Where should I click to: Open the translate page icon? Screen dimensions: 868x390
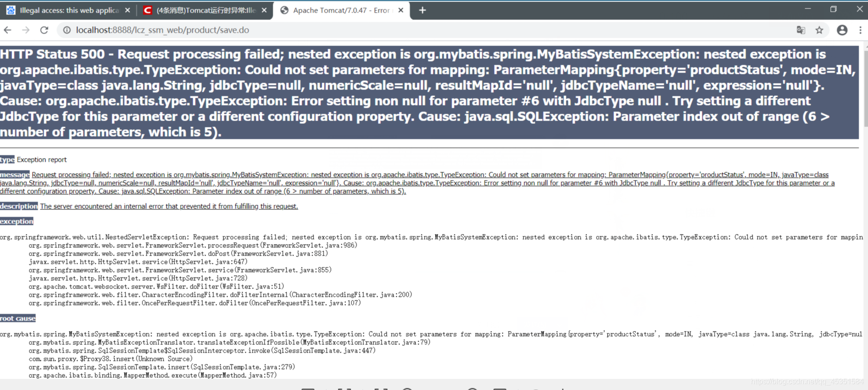click(801, 30)
